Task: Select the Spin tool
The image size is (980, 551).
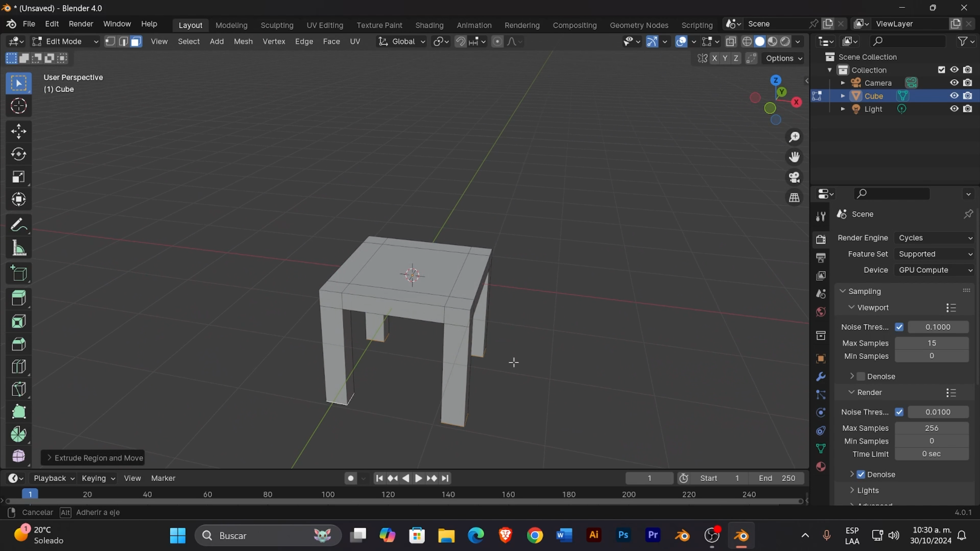Action: (18, 434)
